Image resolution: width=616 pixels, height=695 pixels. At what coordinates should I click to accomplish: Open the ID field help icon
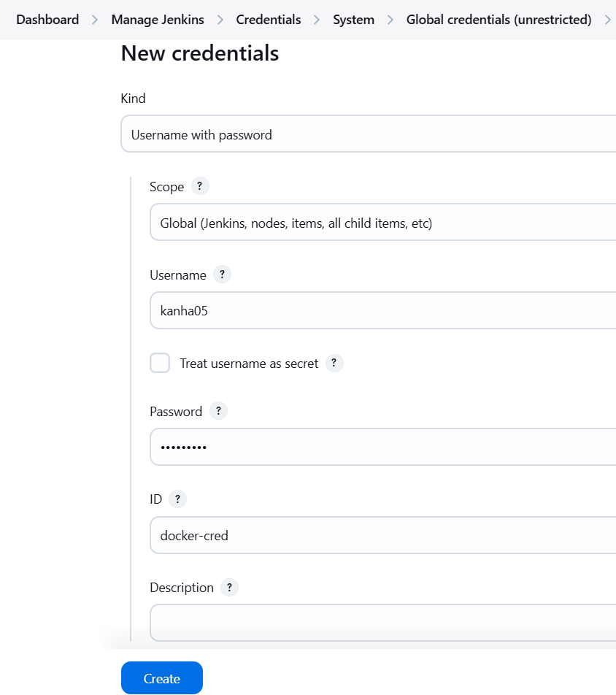tap(177, 499)
